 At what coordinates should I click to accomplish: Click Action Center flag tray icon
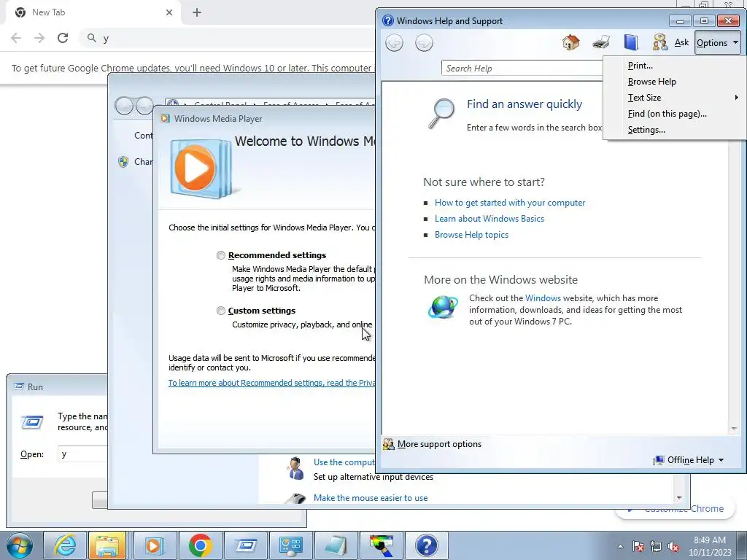click(638, 547)
